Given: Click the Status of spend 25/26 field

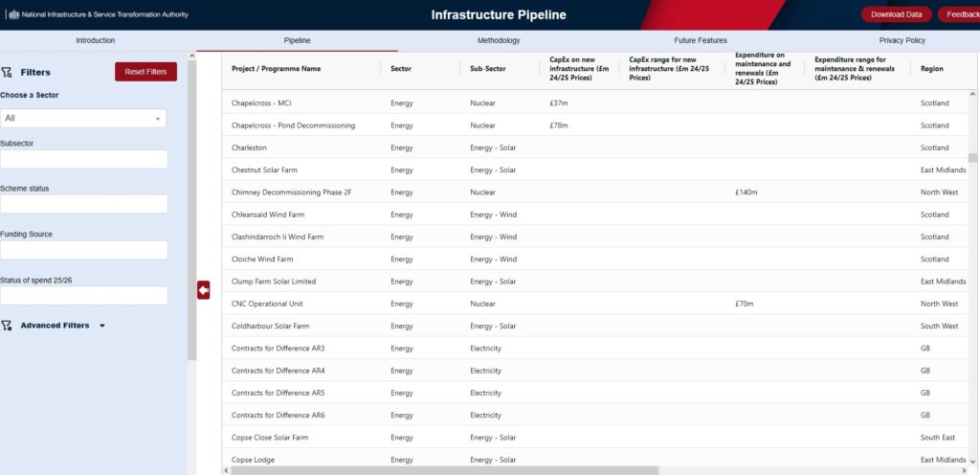Looking at the screenshot, I should pos(84,296).
